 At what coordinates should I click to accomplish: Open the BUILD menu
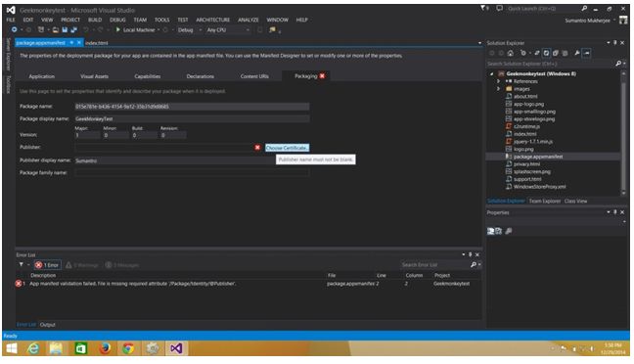pyautogui.click(x=95, y=20)
